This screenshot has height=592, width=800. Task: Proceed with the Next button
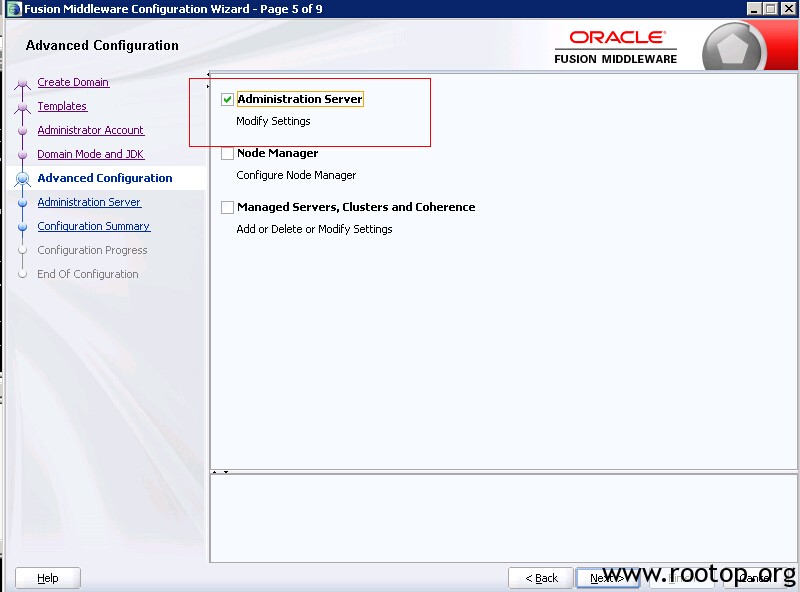click(608, 578)
